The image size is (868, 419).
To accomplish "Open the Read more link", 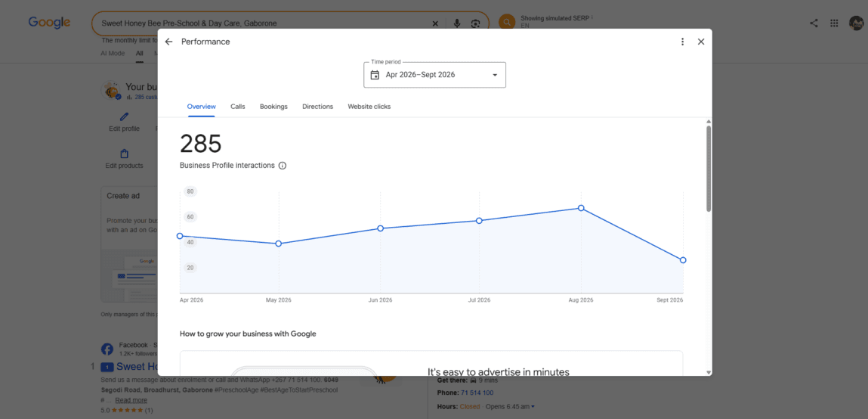I will point(131,400).
